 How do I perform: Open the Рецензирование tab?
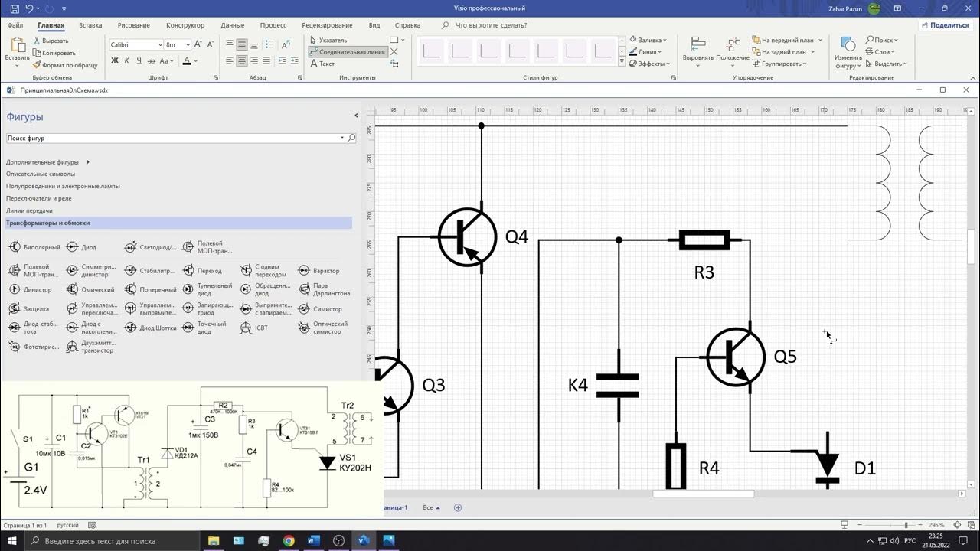(x=327, y=25)
